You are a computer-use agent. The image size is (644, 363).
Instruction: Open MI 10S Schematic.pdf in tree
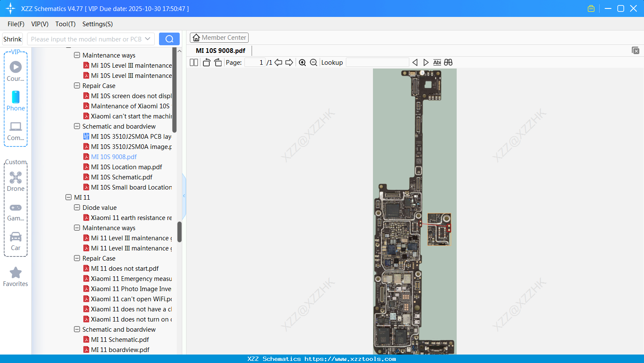(121, 177)
